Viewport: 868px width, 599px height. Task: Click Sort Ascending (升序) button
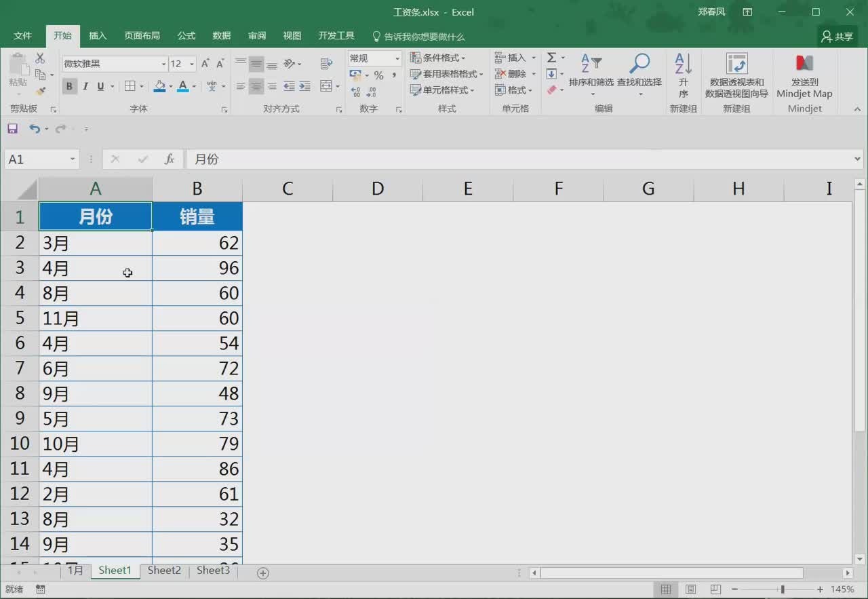pos(683,75)
